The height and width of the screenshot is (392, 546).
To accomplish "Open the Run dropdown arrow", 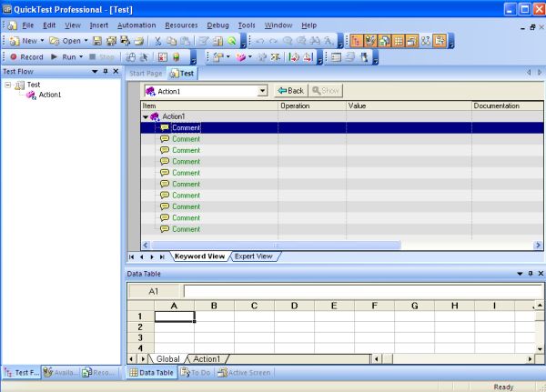I will pos(81,56).
